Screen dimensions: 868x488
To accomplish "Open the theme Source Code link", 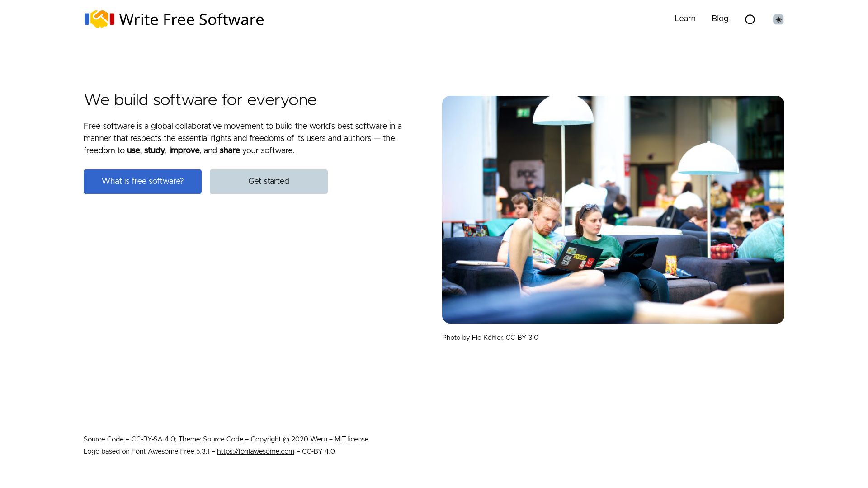I will [x=223, y=439].
